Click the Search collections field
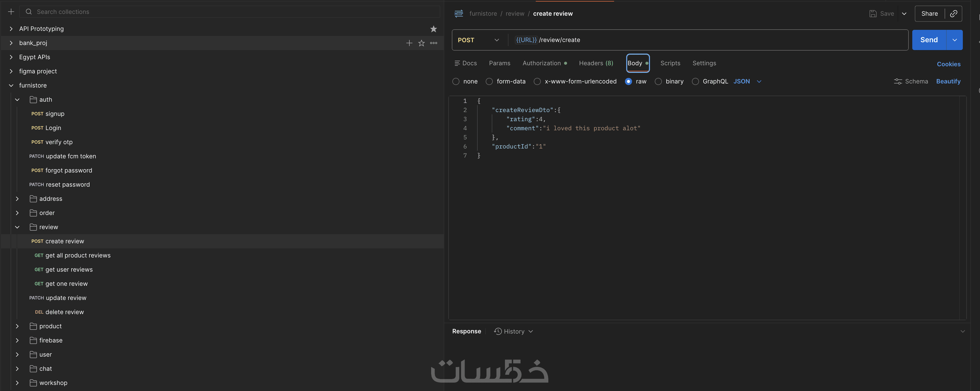The image size is (980, 391). pyautogui.click(x=228, y=12)
